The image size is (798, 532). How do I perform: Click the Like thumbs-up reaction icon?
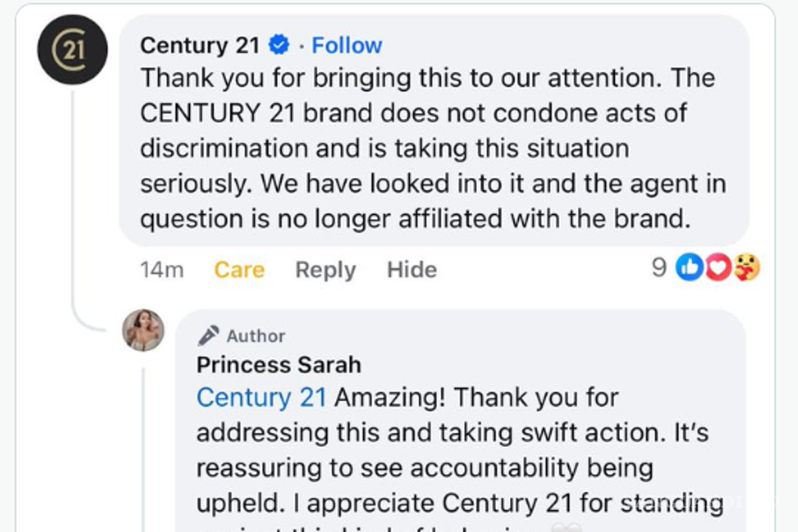(689, 269)
